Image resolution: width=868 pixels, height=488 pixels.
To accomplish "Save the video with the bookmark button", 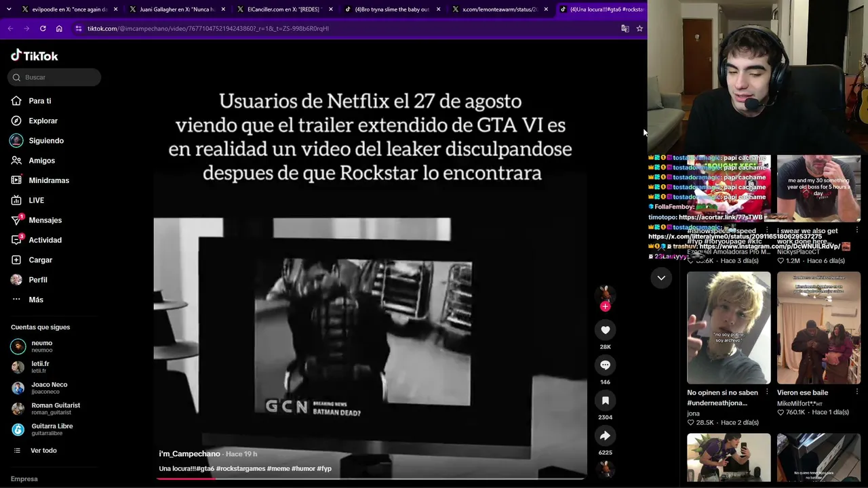I will click(x=606, y=401).
